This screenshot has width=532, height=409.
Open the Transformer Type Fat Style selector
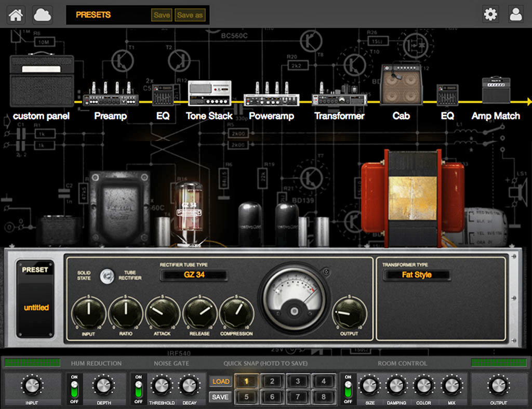pyautogui.click(x=417, y=275)
